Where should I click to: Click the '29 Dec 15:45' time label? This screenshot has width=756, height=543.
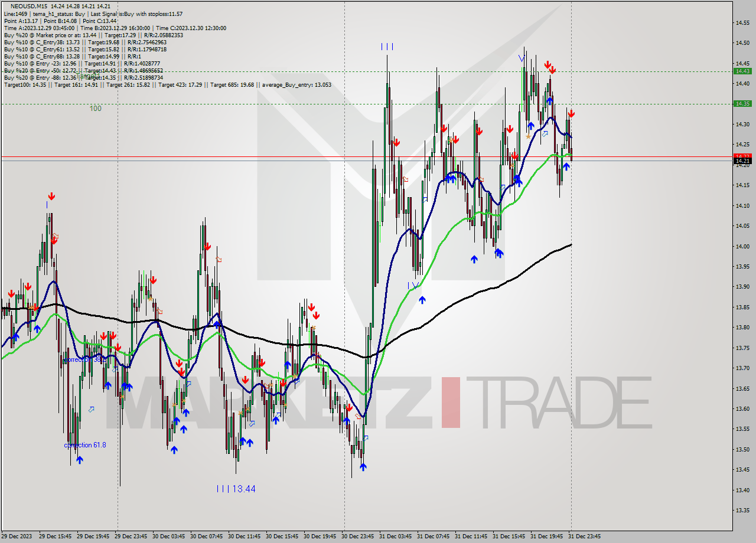click(55, 537)
